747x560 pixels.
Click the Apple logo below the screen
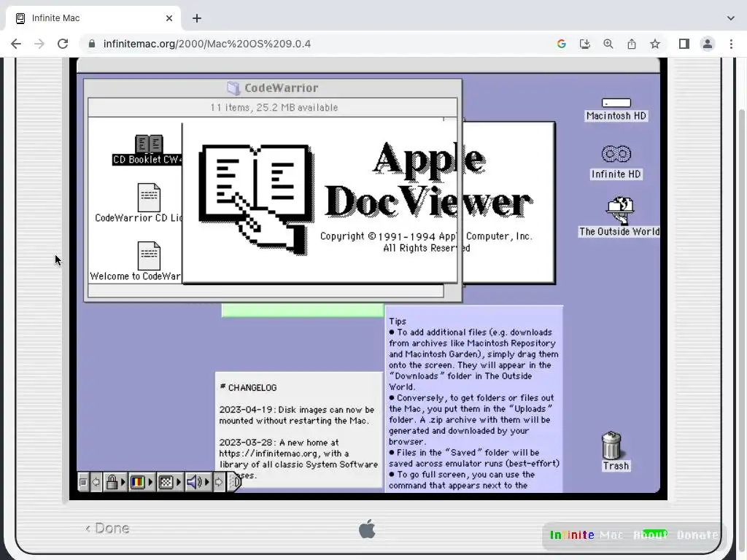[x=367, y=529]
